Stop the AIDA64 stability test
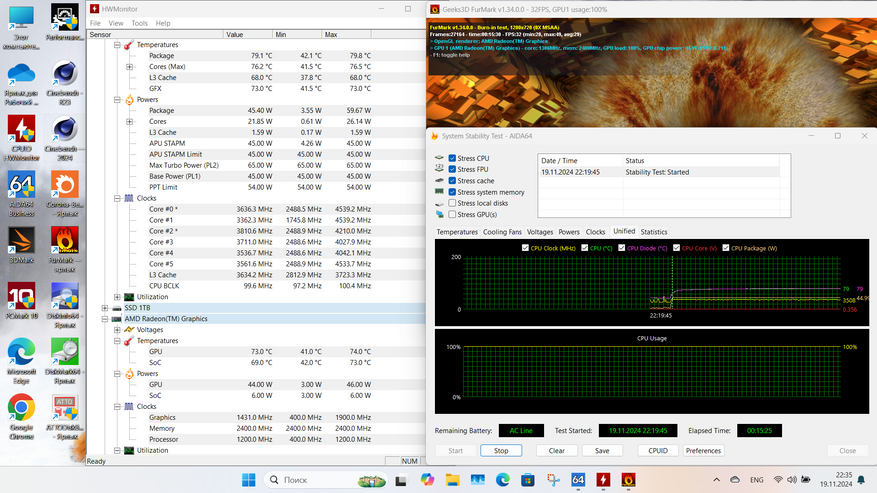877x493 pixels. [x=501, y=450]
